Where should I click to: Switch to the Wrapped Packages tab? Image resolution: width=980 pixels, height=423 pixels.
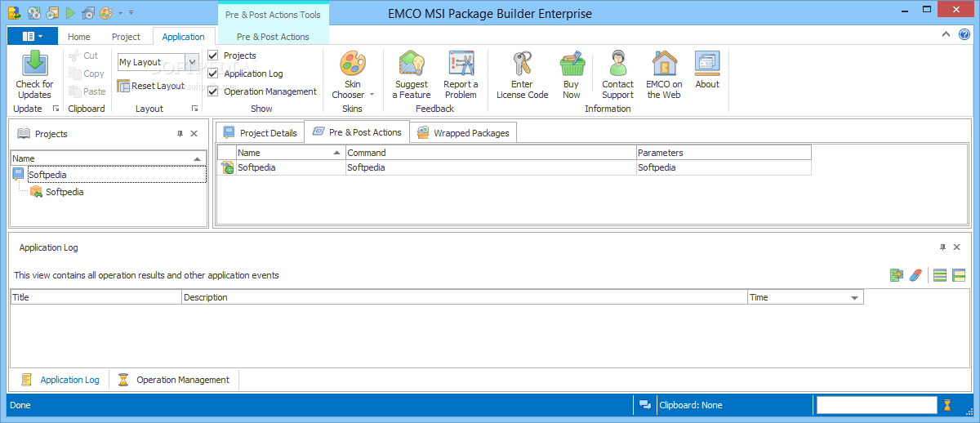click(463, 133)
